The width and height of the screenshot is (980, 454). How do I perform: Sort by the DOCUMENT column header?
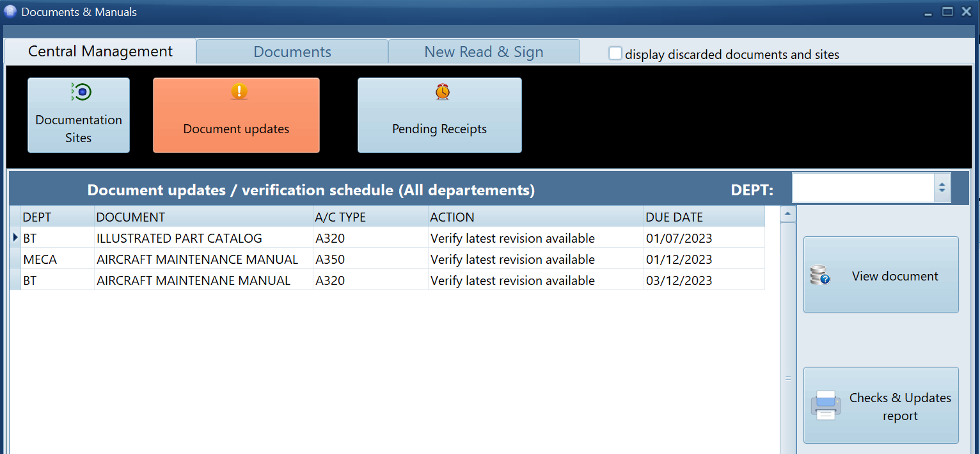click(203, 217)
